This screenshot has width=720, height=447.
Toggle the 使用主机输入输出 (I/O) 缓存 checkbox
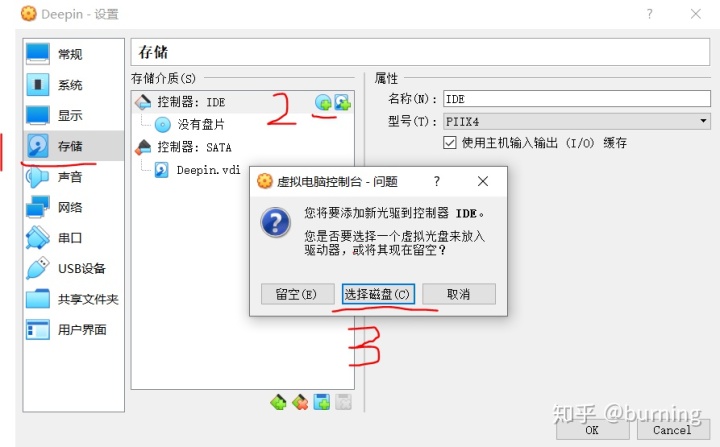coord(450,143)
